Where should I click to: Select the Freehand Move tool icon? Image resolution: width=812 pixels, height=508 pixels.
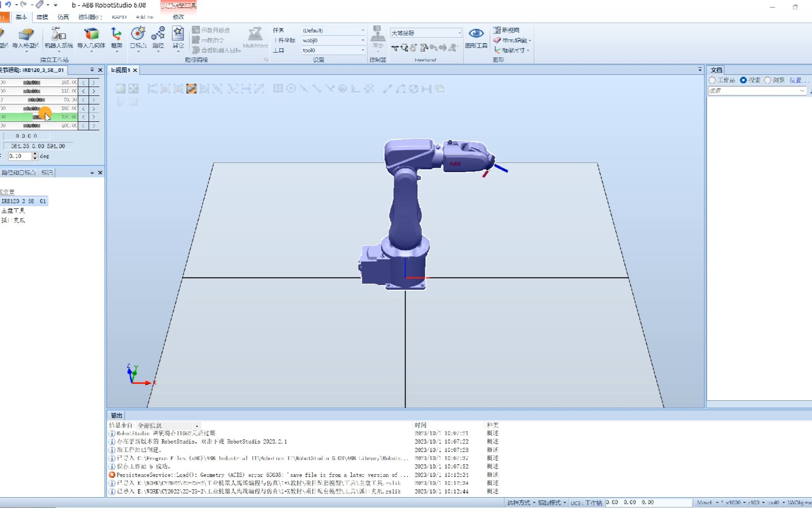395,48
